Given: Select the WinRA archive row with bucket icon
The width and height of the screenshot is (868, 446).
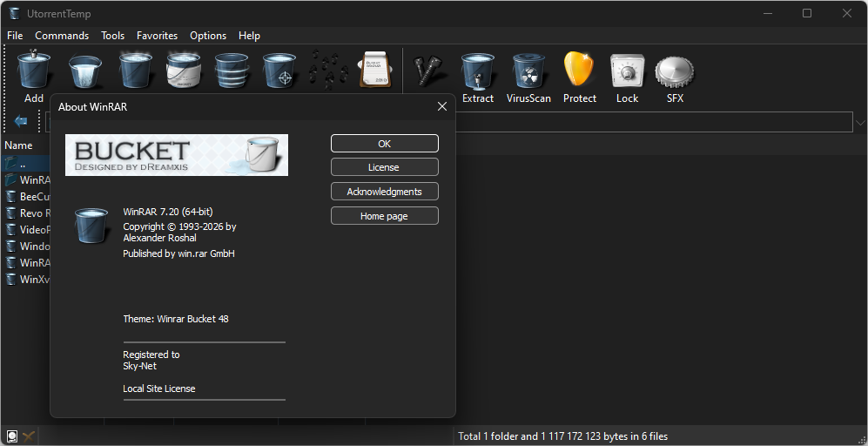Looking at the screenshot, I should click(26, 262).
